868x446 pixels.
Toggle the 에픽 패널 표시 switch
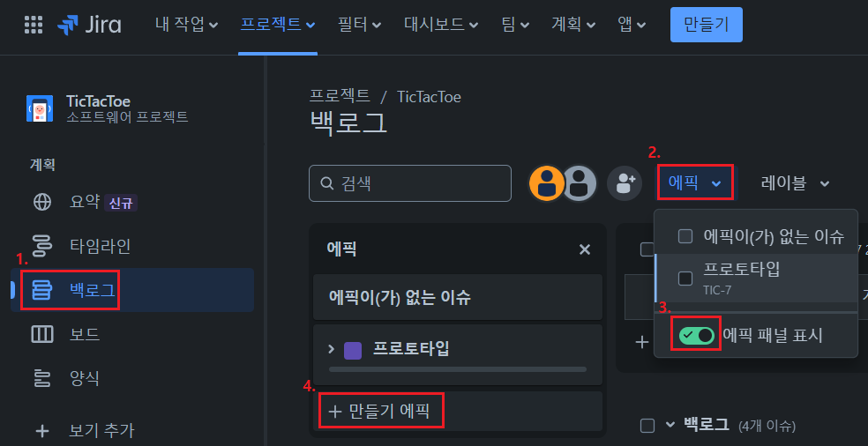pos(697,335)
